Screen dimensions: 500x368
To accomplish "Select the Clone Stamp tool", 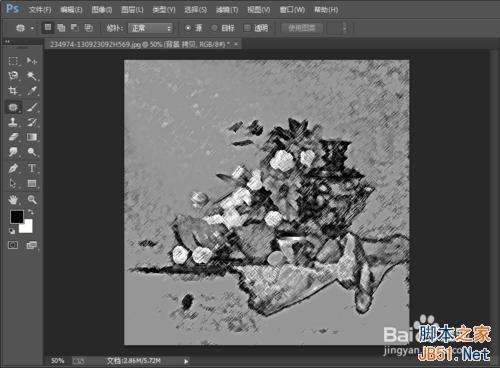I will [13, 122].
